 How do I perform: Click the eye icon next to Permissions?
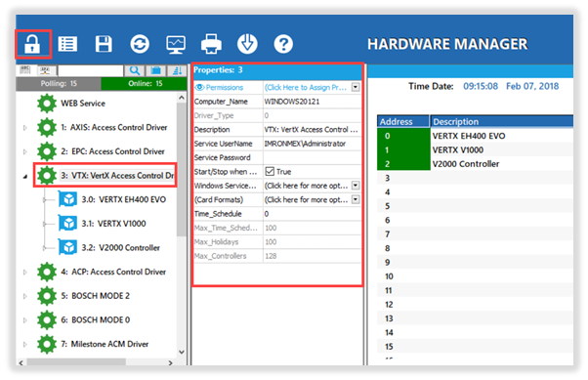tap(199, 87)
